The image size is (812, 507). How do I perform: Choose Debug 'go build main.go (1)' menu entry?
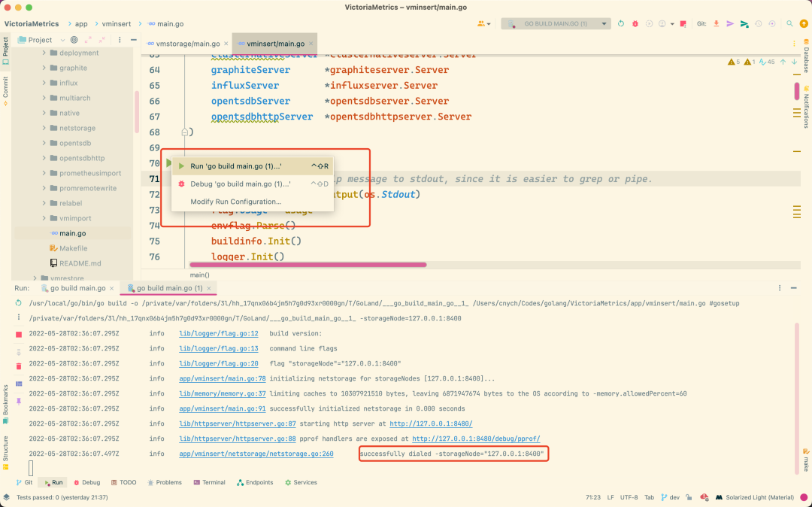coord(240,184)
